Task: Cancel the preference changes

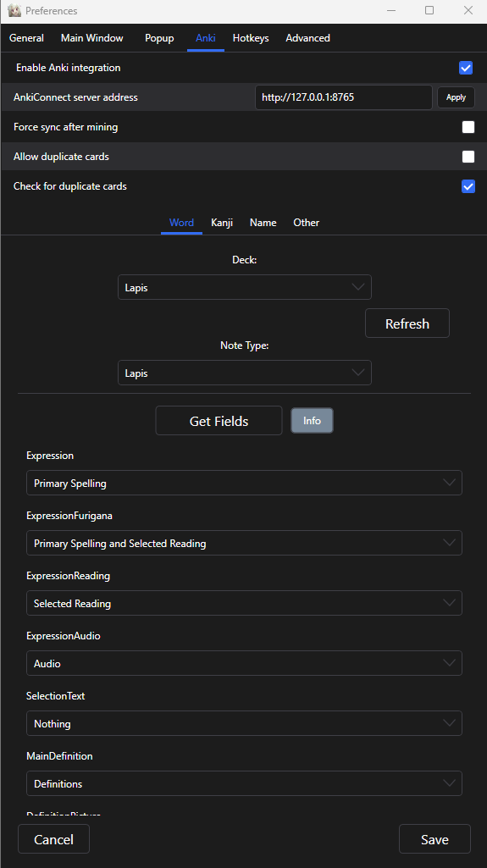Action: (53, 839)
